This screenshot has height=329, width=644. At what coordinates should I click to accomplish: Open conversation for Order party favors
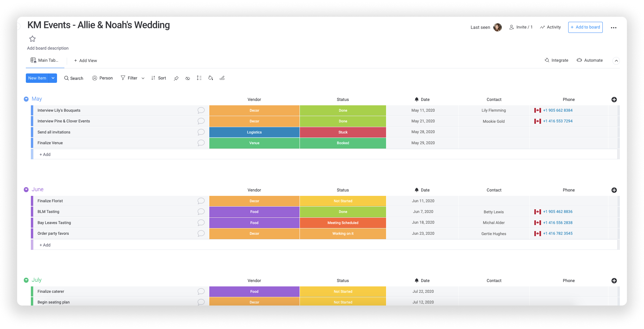[x=201, y=233]
